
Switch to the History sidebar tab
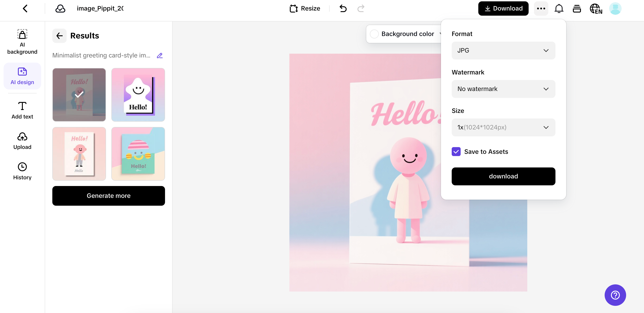[22, 171]
